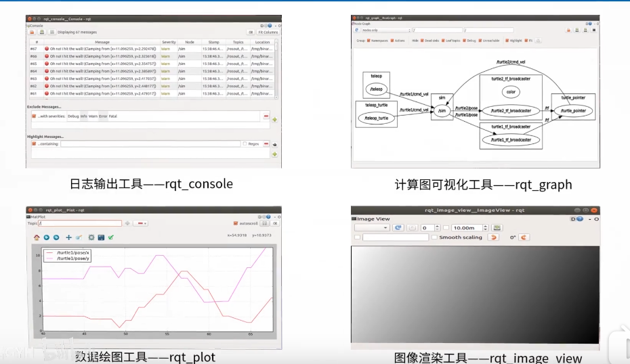Reset plot view with home icon
Image resolution: width=630 pixels, height=364 pixels.
coord(37,237)
